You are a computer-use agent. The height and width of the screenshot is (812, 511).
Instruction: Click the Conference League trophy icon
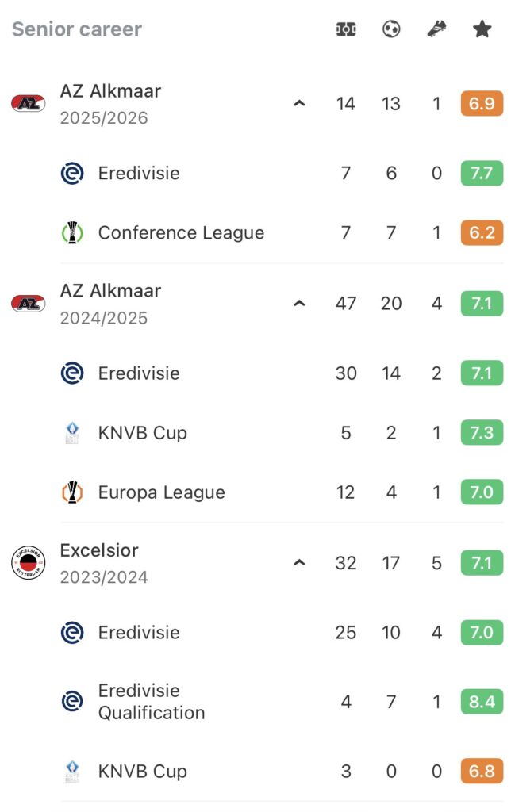72,233
